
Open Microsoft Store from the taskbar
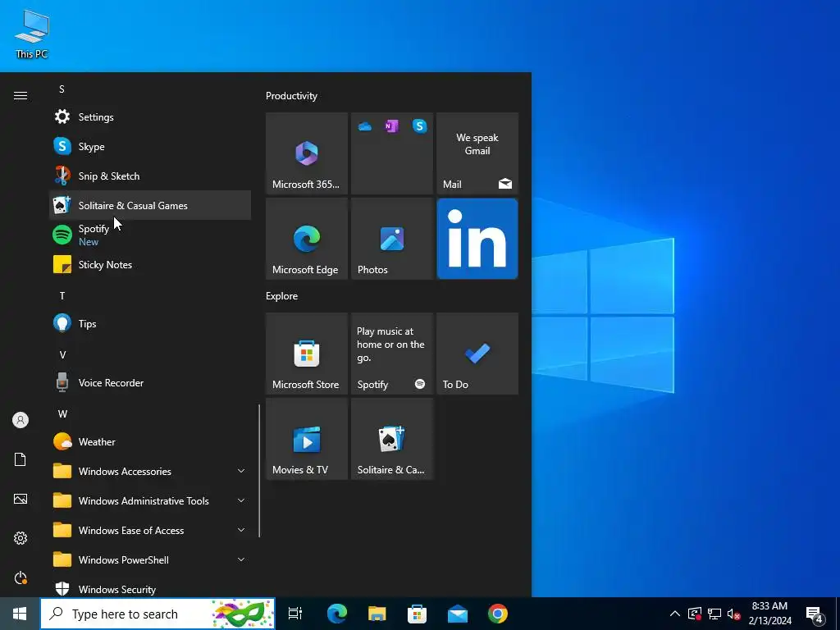point(418,614)
